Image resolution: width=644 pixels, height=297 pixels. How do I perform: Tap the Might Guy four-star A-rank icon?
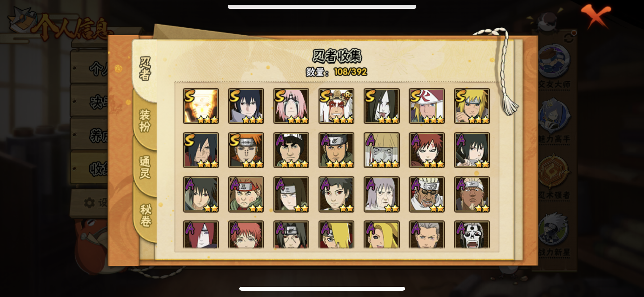coord(291,150)
